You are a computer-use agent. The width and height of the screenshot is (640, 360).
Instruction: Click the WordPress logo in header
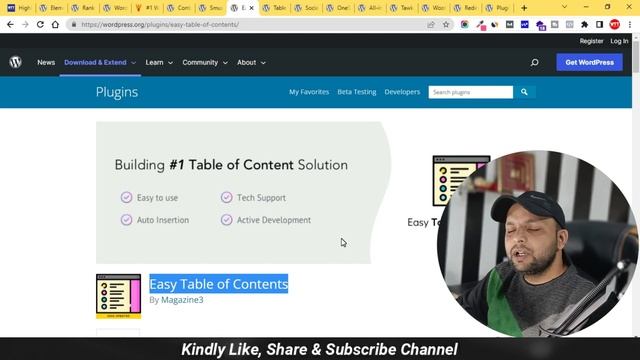coord(16,62)
